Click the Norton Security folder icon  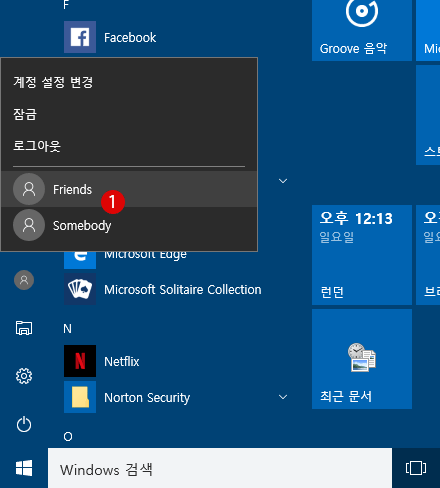point(80,397)
